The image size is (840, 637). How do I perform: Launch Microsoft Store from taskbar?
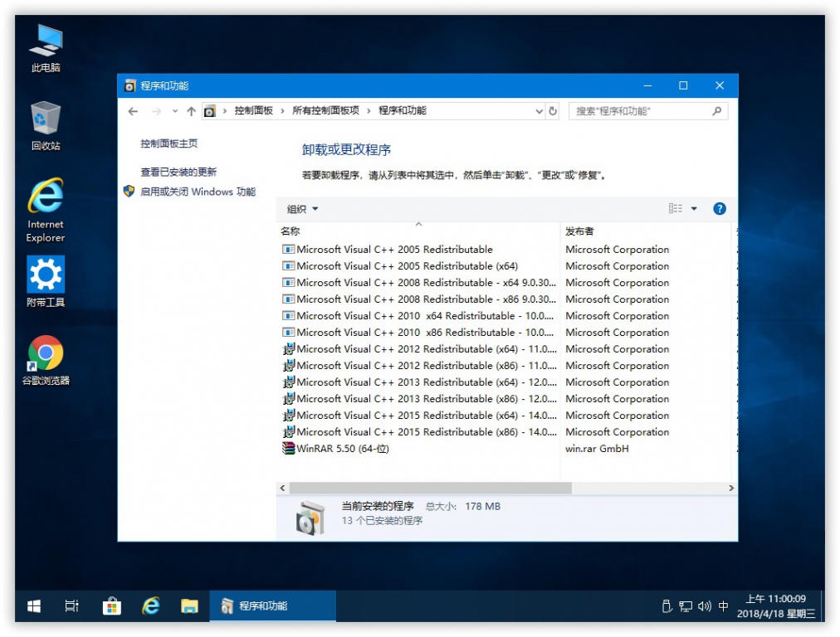pyautogui.click(x=111, y=606)
